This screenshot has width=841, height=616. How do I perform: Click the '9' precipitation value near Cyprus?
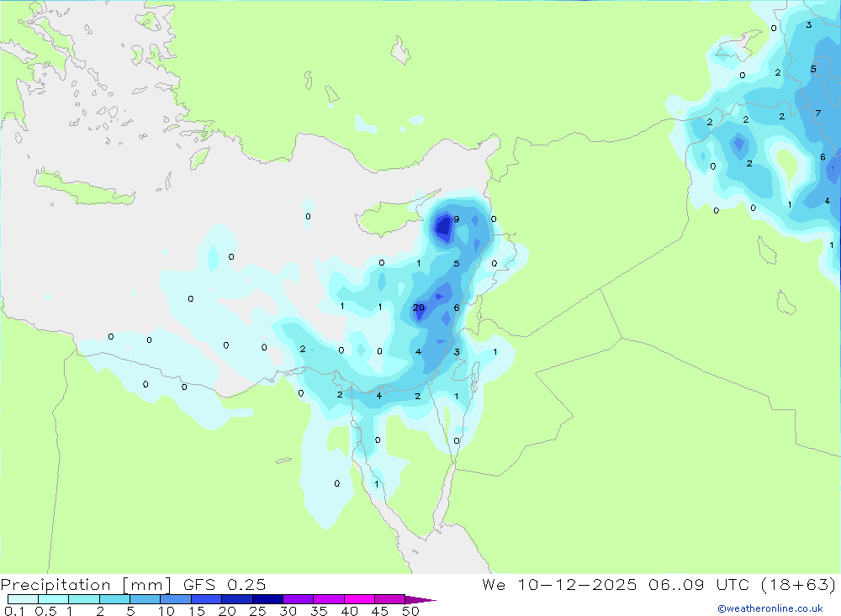457,219
